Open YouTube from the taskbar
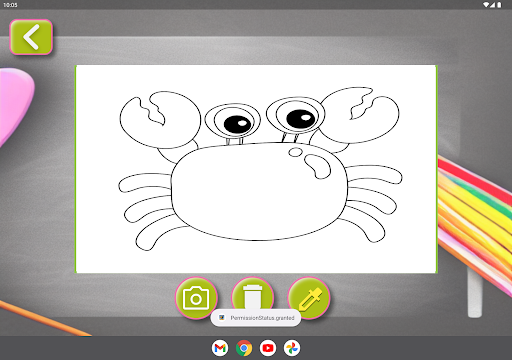 (268, 348)
